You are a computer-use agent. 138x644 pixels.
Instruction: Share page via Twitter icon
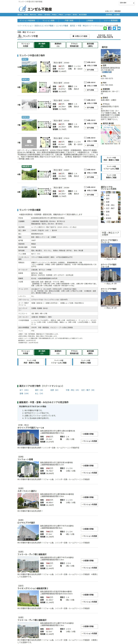pyautogui.click(x=114, y=28)
